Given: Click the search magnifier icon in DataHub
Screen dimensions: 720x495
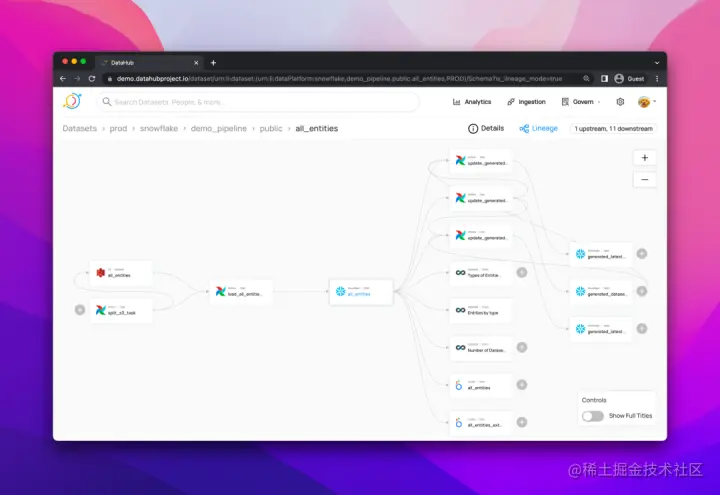Looking at the screenshot, I should (x=107, y=101).
